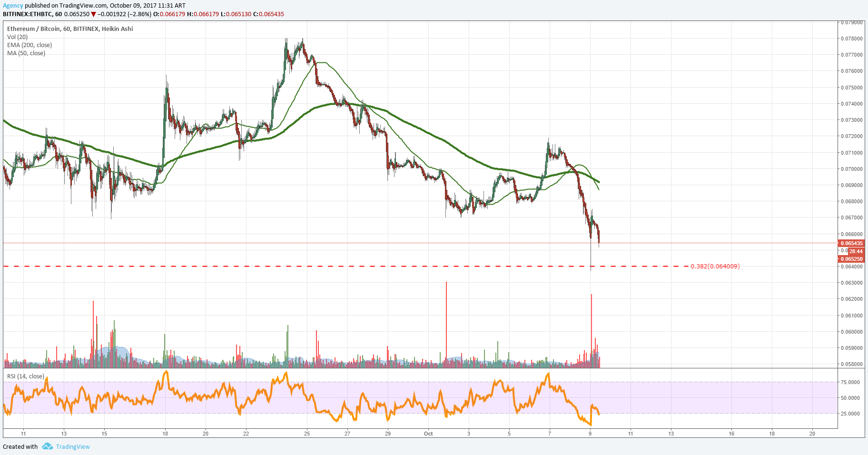Click the 28:44 countdown timer label
The width and height of the screenshot is (868, 455).
click(856, 251)
